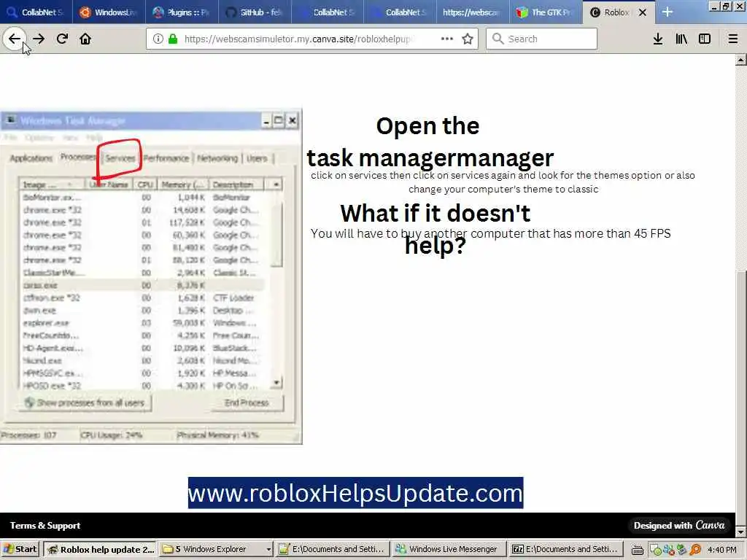Select Roblox help update taskbar button
The height and width of the screenshot is (560, 747).
pyautogui.click(x=101, y=550)
